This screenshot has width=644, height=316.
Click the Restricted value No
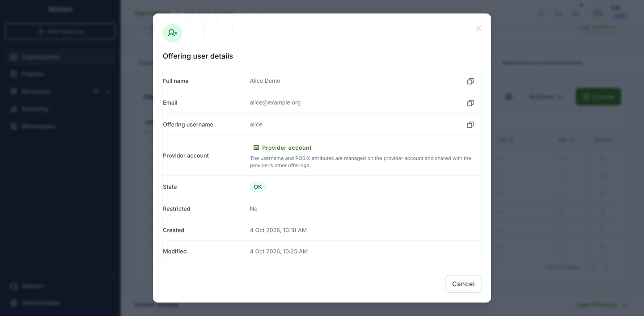click(x=254, y=209)
